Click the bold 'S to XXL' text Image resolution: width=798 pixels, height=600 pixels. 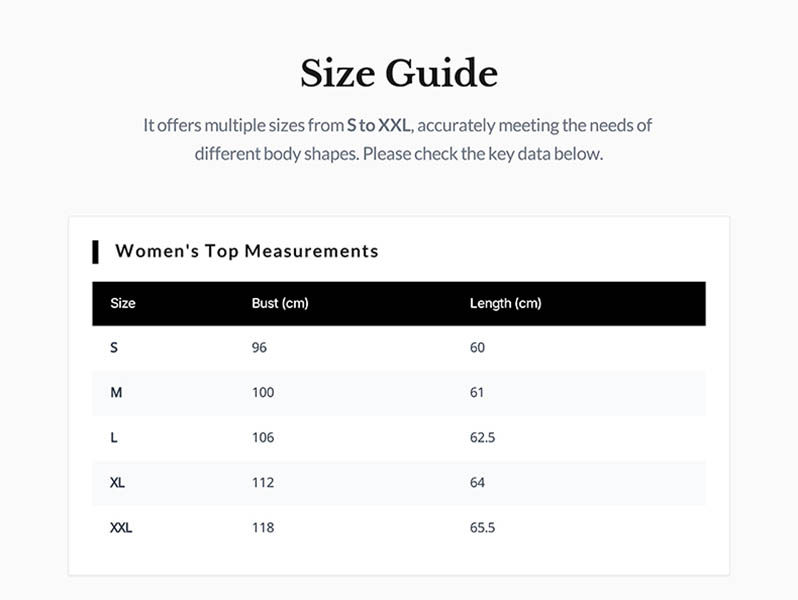379,126
